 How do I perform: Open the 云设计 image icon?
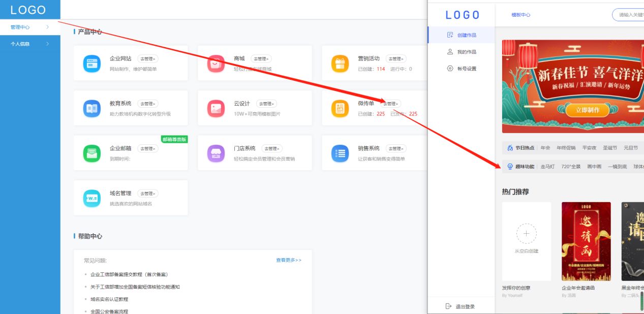(x=216, y=108)
